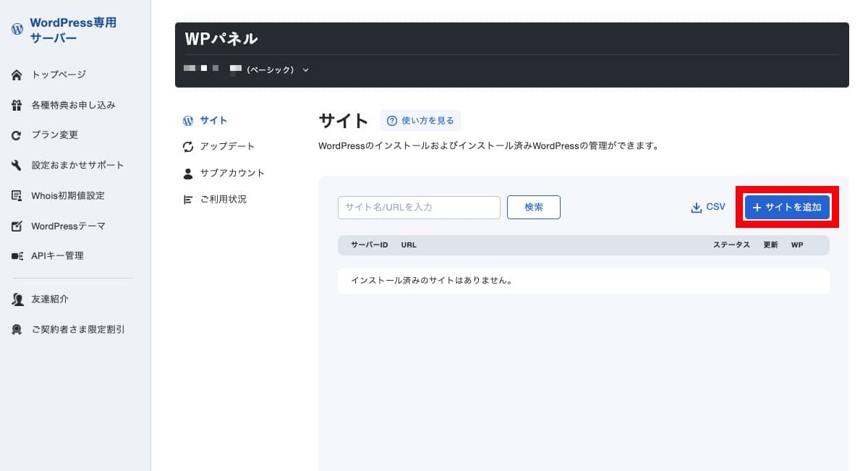
Task: Click the 使い方を見る help button
Action: tap(420, 121)
